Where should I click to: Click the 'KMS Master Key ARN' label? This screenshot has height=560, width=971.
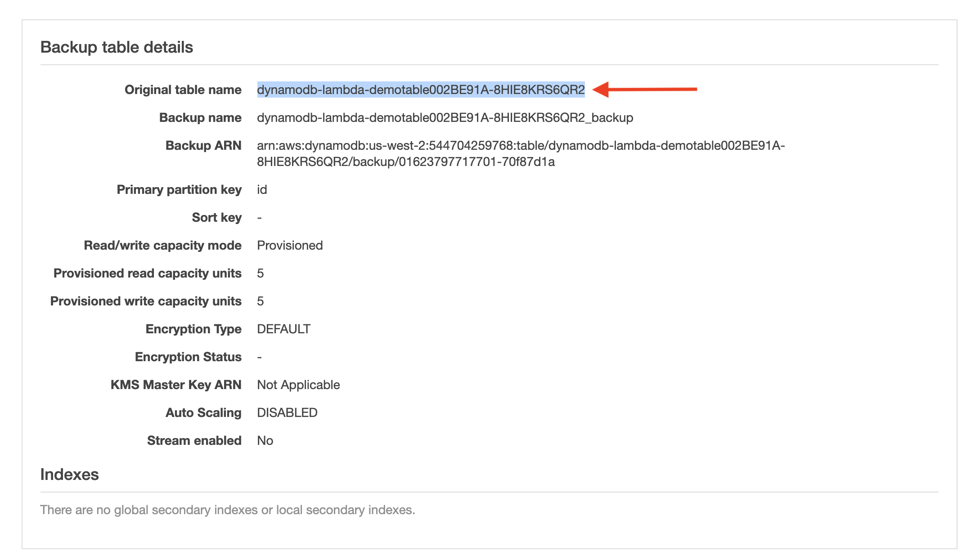[x=176, y=385]
